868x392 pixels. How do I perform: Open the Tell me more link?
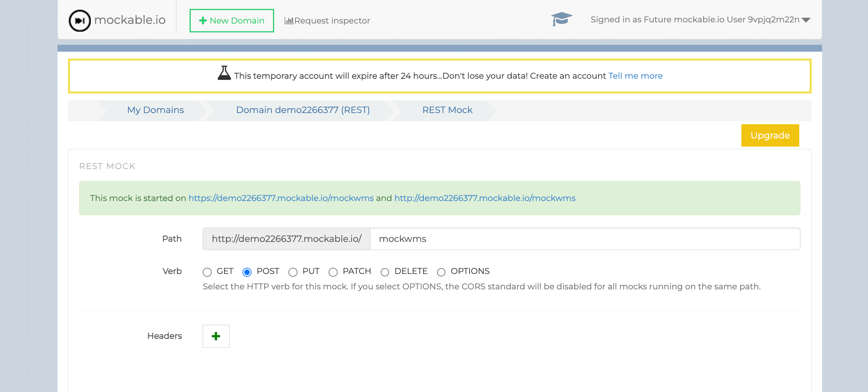click(635, 76)
